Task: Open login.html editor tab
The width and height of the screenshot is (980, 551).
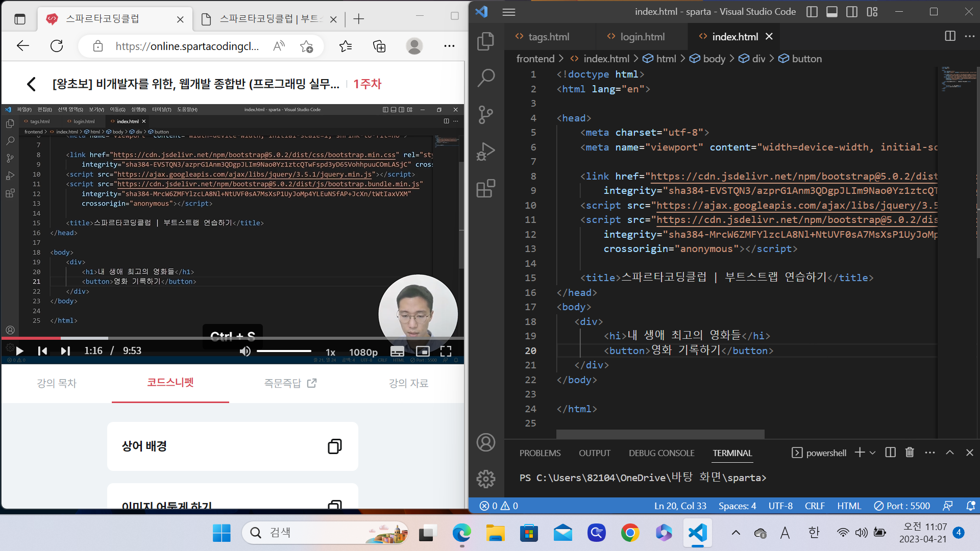Action: click(642, 37)
